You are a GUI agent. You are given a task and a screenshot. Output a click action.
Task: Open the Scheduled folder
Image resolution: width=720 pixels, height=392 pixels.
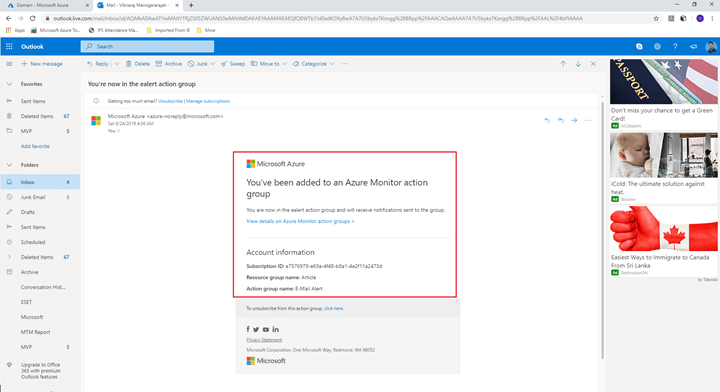tap(40, 242)
